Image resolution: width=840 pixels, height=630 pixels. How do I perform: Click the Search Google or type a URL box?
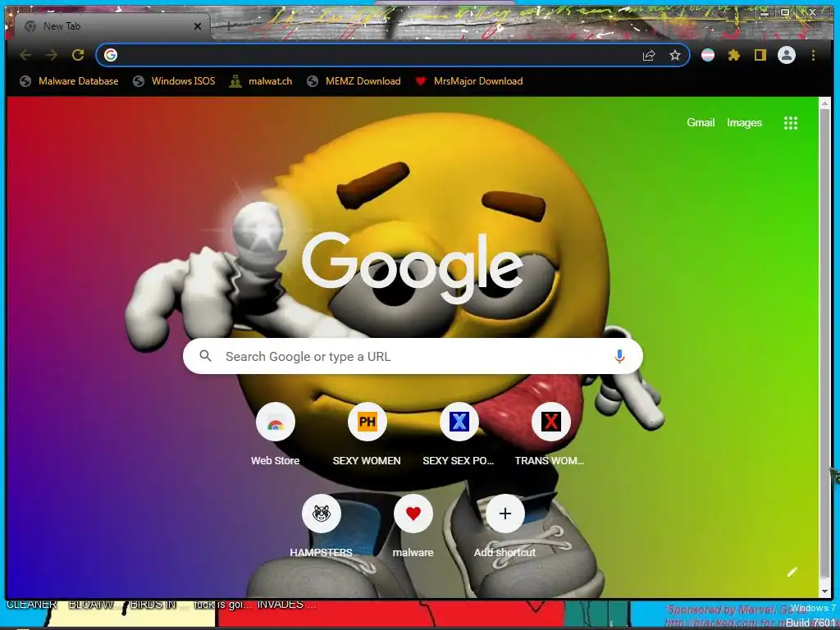tap(413, 356)
